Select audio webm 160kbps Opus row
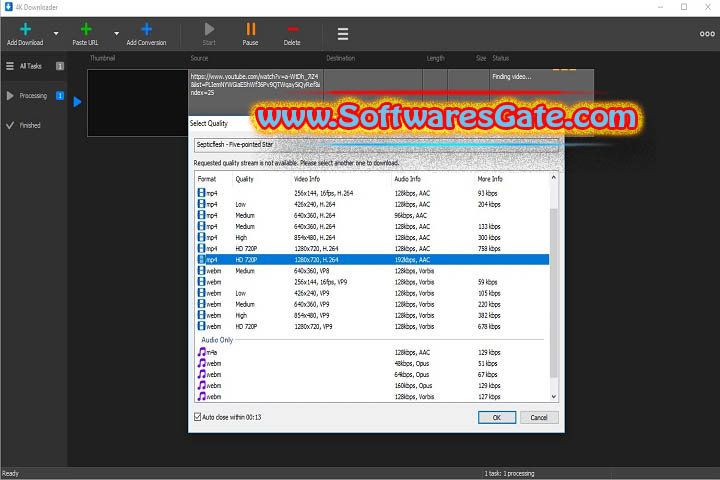The image size is (720, 480). [371, 385]
